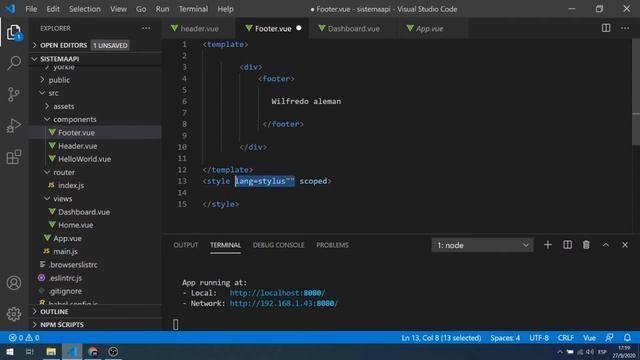Switch to the App.vue editor tab
This screenshot has height=360, width=640.
point(429,29)
